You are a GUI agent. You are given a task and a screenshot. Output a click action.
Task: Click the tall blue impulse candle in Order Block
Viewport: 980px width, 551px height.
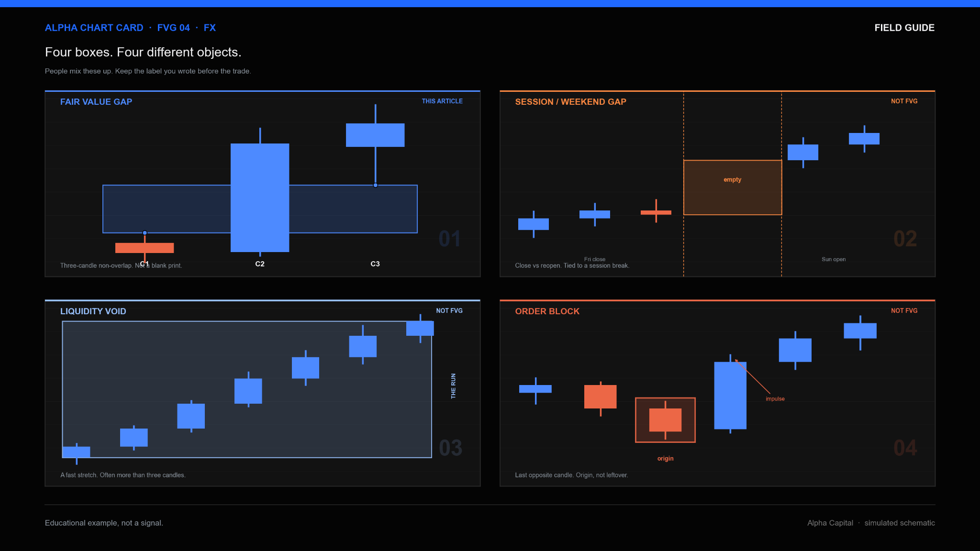(730, 396)
